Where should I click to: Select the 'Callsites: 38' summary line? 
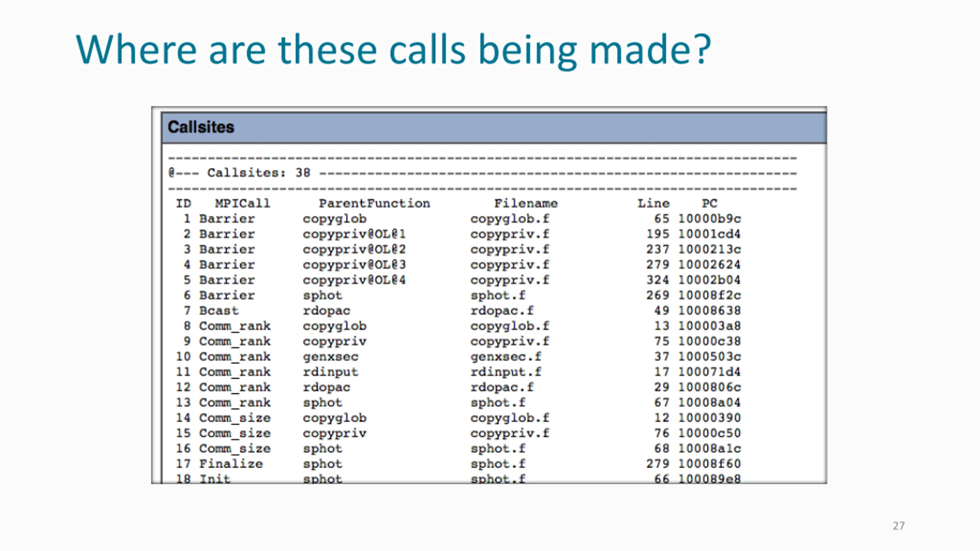pos(259,173)
